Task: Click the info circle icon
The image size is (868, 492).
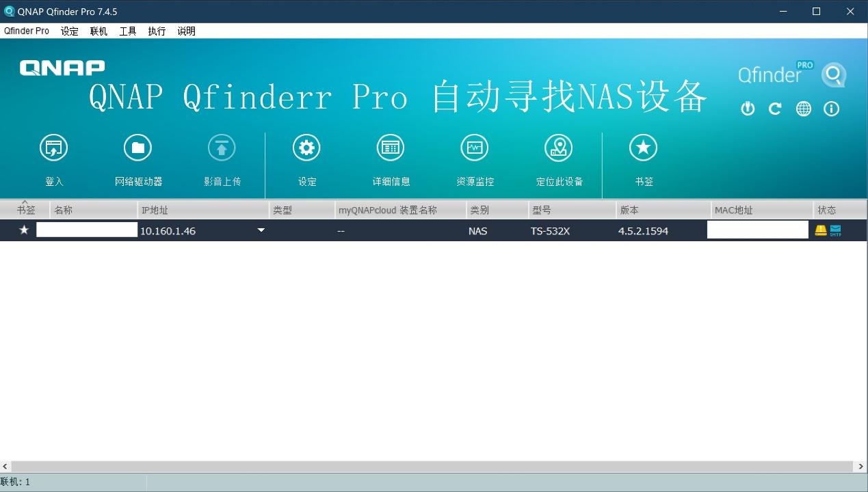Action: pos(831,109)
